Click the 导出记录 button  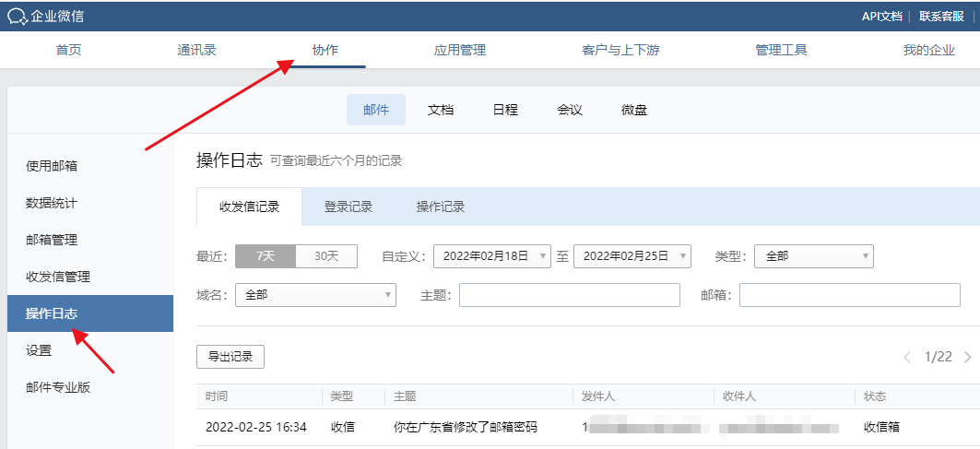[x=230, y=357]
